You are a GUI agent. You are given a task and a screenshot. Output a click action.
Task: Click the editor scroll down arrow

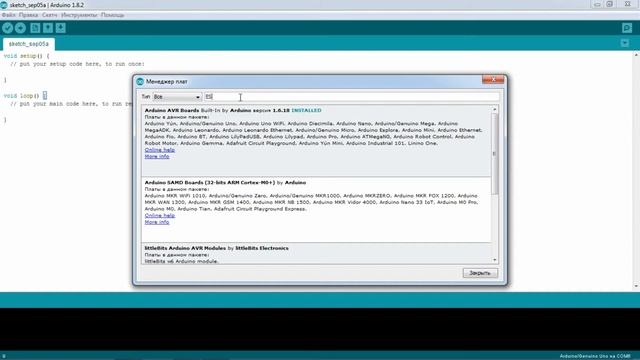(x=636, y=286)
